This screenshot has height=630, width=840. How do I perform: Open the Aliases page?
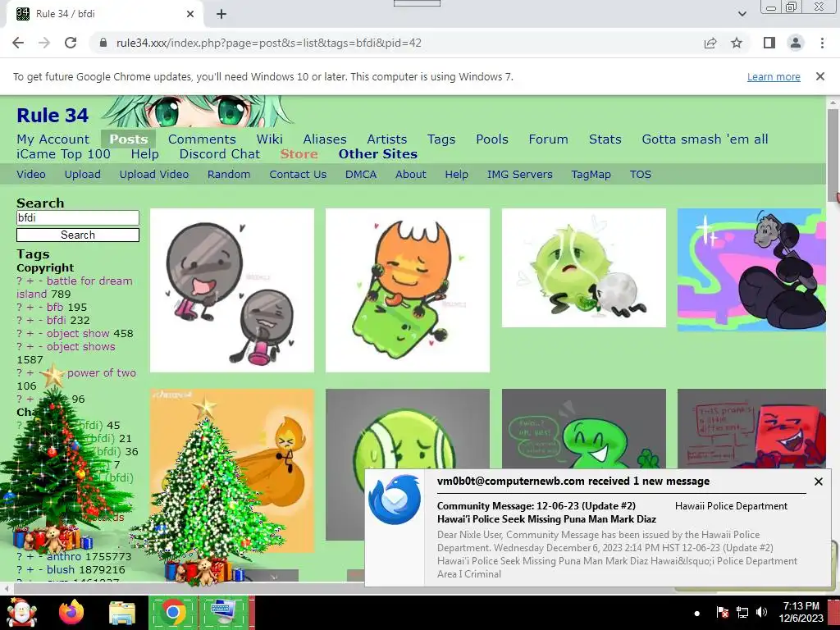325,139
